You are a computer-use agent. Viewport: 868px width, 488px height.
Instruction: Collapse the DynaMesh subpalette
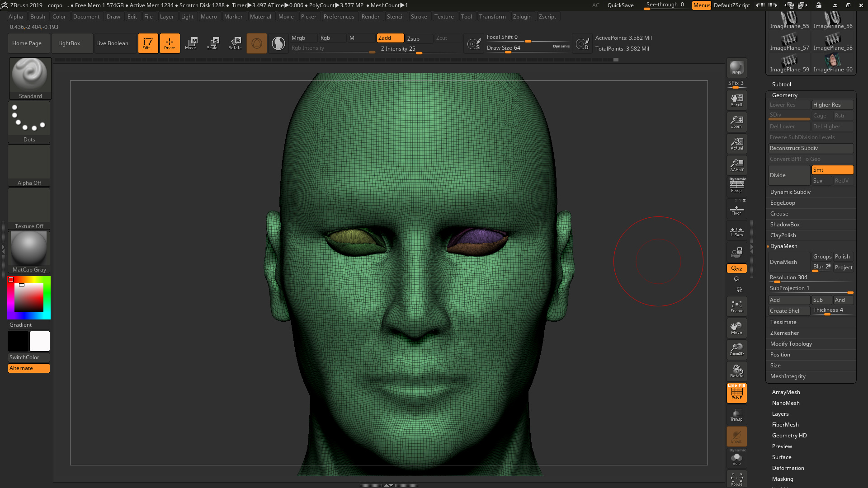[783, 246]
